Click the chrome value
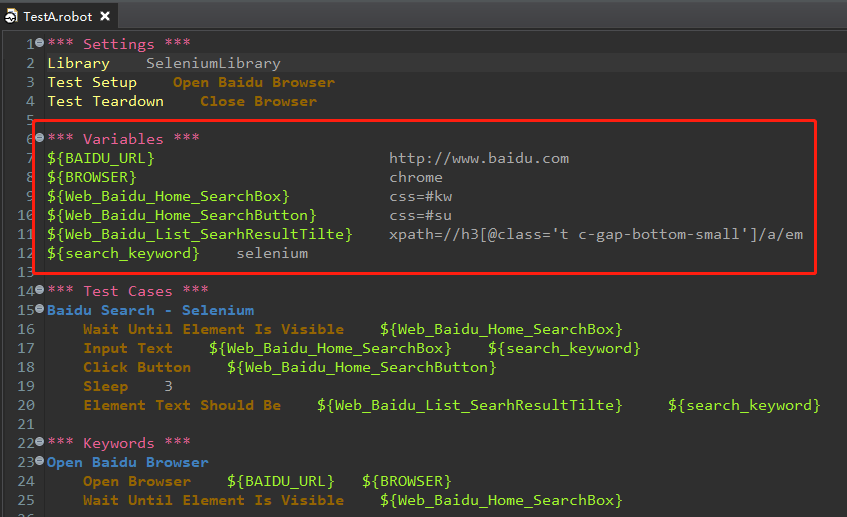 (x=416, y=177)
